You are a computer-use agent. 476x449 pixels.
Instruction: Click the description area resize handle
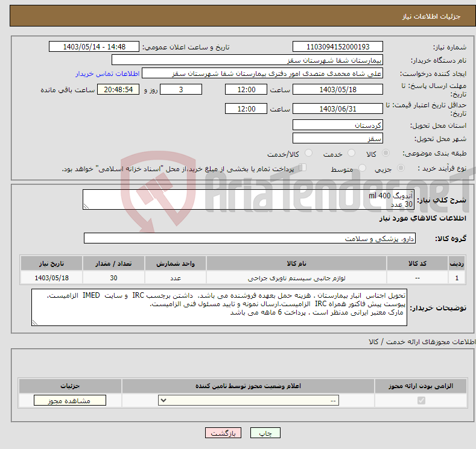[x=86, y=207]
